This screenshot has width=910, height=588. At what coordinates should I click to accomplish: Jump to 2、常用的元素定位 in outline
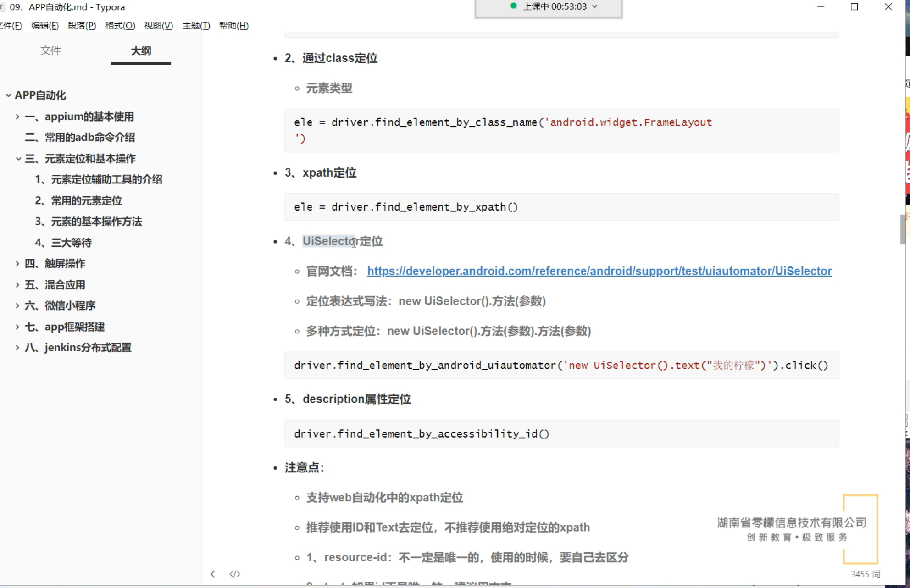pyautogui.click(x=78, y=200)
